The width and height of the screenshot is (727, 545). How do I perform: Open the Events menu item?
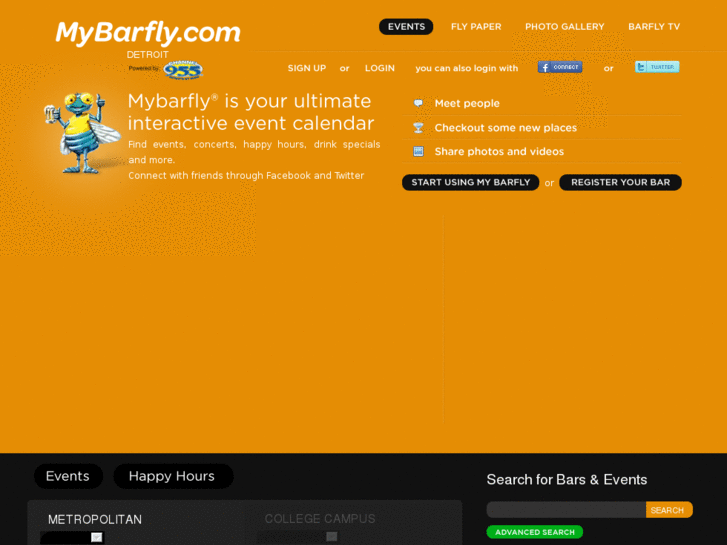pyautogui.click(x=406, y=27)
